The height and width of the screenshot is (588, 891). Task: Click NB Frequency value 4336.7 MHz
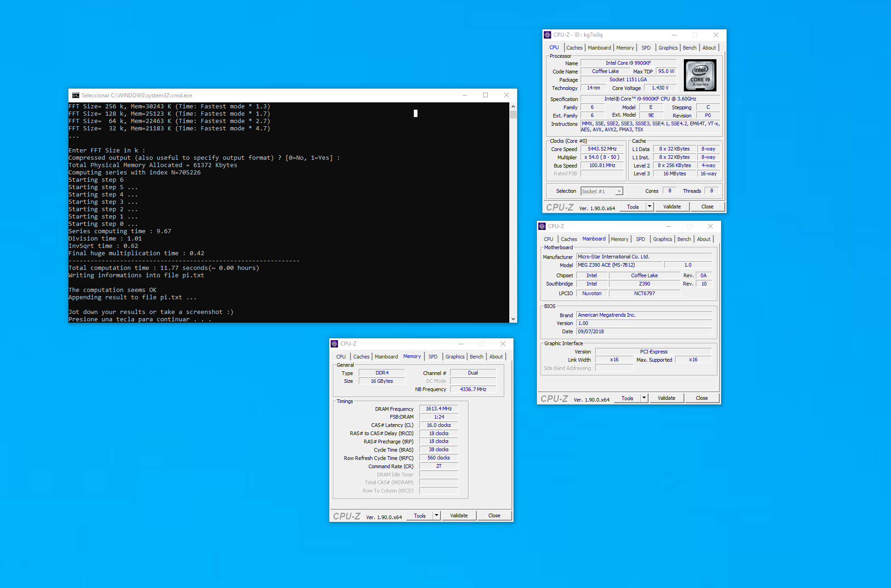click(x=473, y=389)
